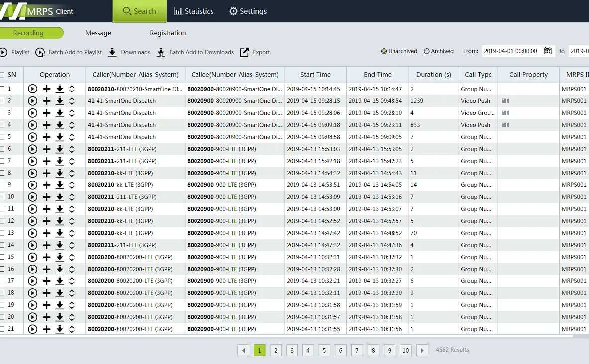Open the calendar picker for the From date
Viewport: 589px width, 364px height.
click(x=548, y=51)
